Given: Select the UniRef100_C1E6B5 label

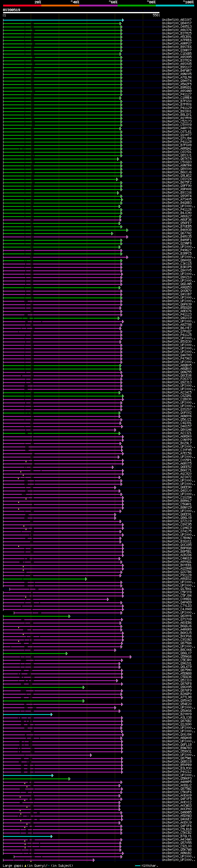Looking at the screenshot, I should point(177,54).
